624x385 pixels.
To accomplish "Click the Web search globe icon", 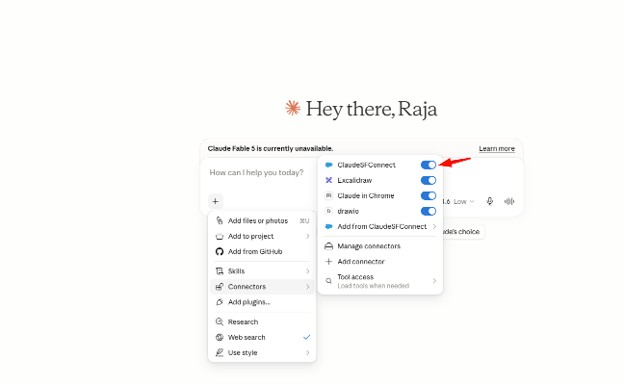I will click(x=219, y=337).
